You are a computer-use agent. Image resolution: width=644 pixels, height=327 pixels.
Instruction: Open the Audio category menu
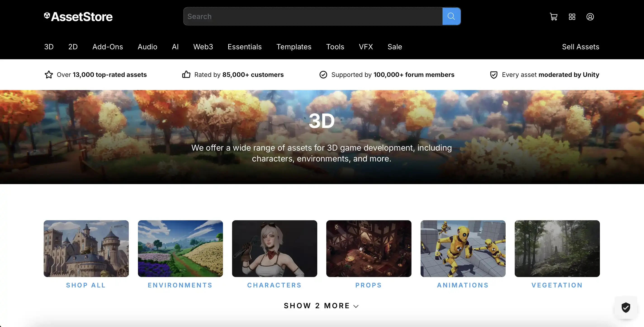click(x=147, y=47)
